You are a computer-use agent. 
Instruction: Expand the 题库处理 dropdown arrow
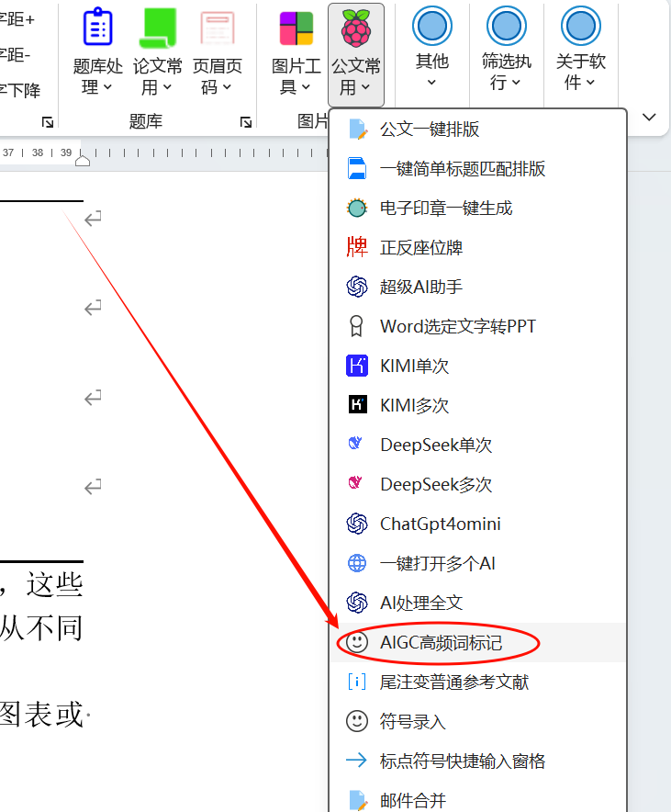pyautogui.click(x=107, y=87)
